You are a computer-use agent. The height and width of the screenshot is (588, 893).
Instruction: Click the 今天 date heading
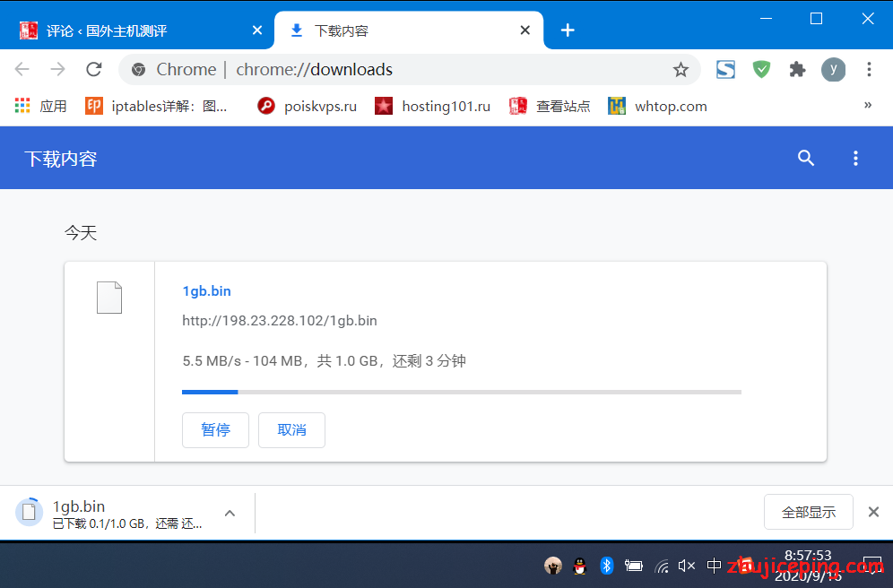(81, 232)
